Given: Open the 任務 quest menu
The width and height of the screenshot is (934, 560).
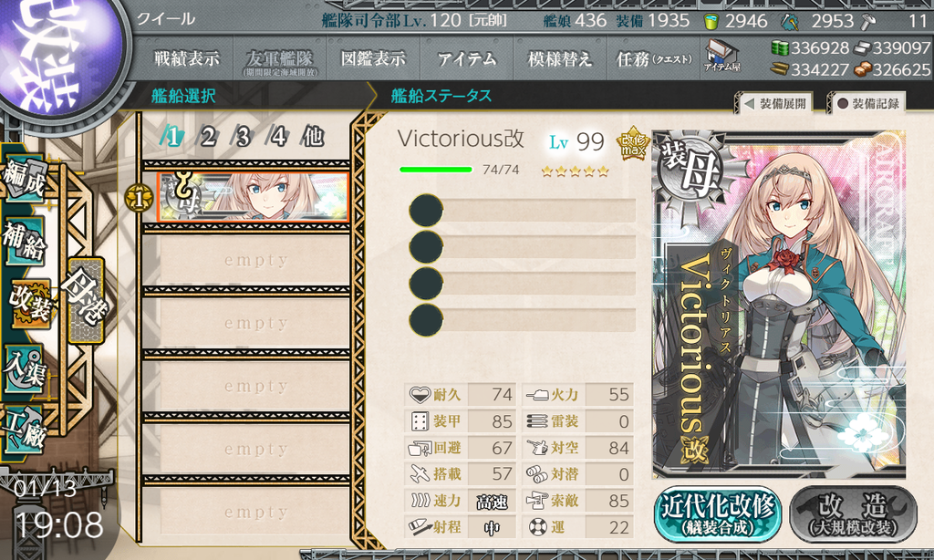Looking at the screenshot, I should (x=654, y=58).
